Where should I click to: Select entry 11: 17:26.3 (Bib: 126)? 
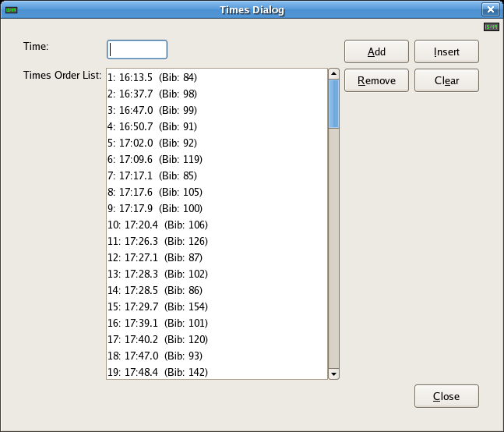[157, 241]
